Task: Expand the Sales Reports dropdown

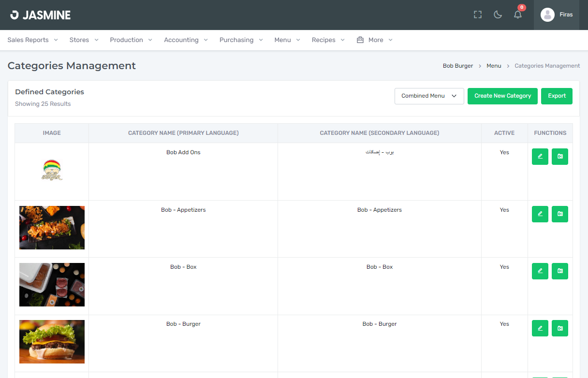Action: point(32,40)
